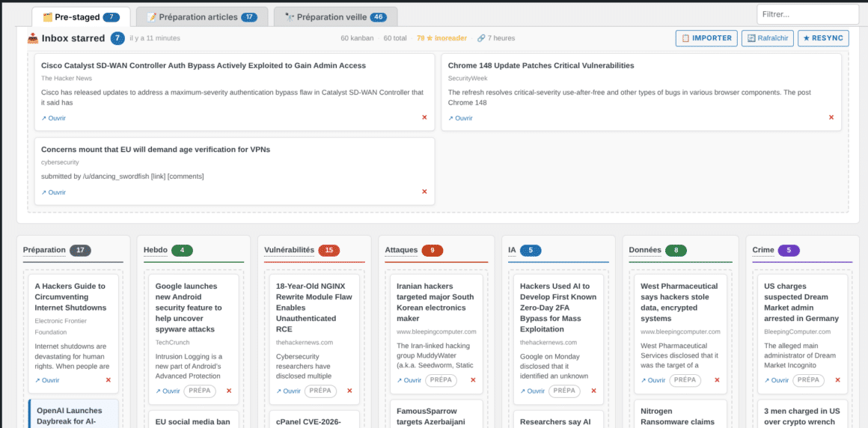Image resolution: width=868 pixels, height=428 pixels.
Task: Mark Google Android spyware card as PRÉPA
Action: [x=200, y=391]
